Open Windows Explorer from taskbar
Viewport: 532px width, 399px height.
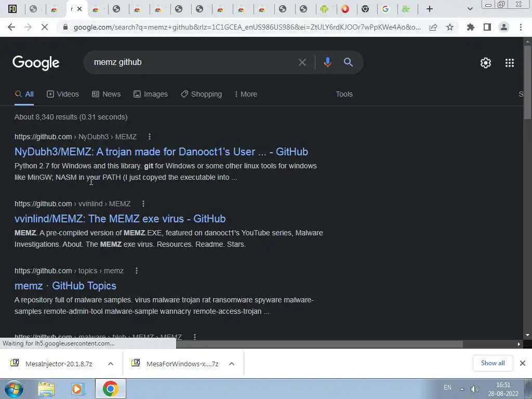tap(46, 389)
